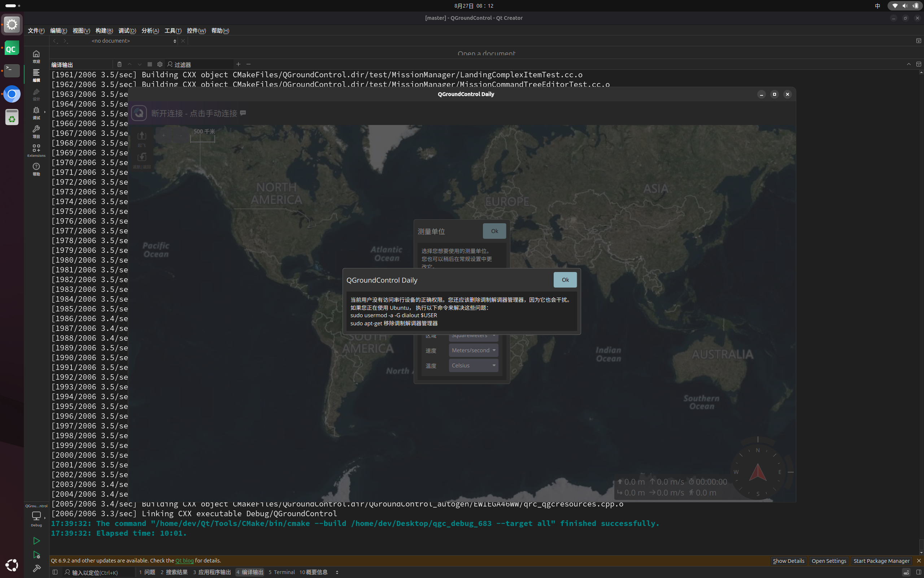Image resolution: width=924 pixels, height=578 pixels.
Task: Click the Go Back navigation arrow
Action: (55, 41)
